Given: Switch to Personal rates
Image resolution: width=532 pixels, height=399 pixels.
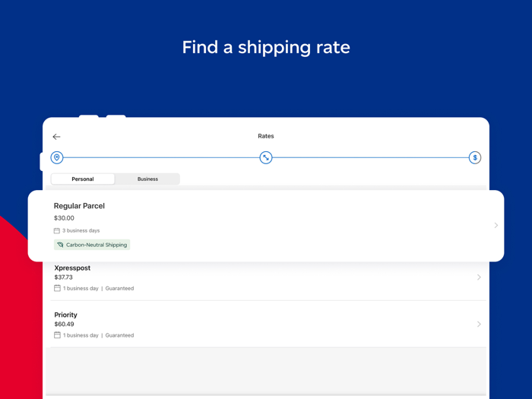Looking at the screenshot, I should coord(83,179).
